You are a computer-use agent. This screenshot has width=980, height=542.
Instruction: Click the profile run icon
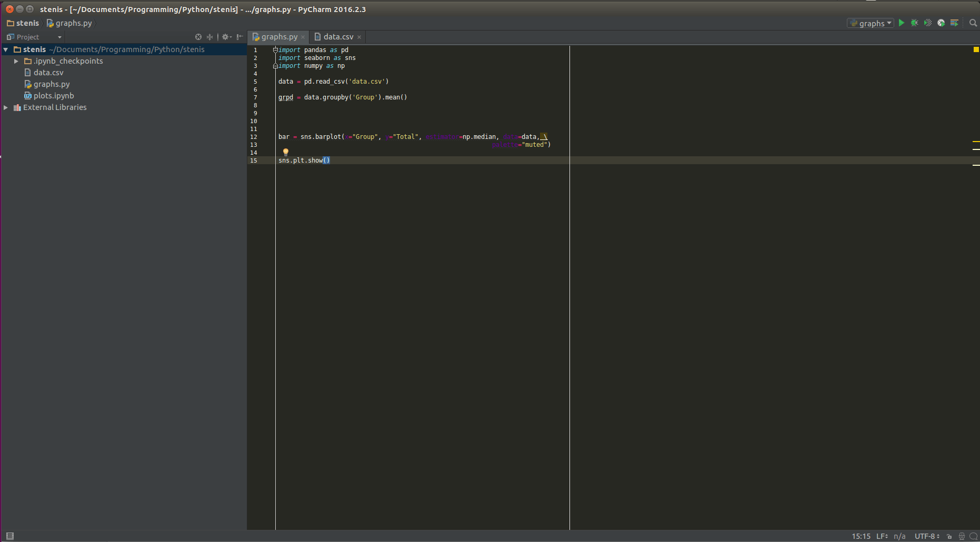tap(941, 23)
